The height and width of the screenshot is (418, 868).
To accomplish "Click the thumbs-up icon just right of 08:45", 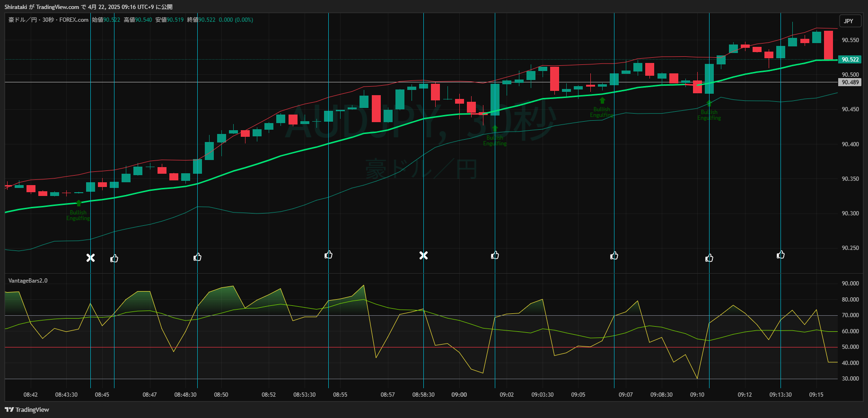I will click(114, 258).
